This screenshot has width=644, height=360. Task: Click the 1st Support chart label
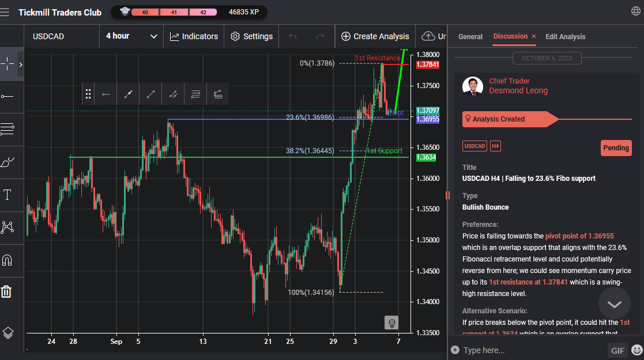coord(384,151)
